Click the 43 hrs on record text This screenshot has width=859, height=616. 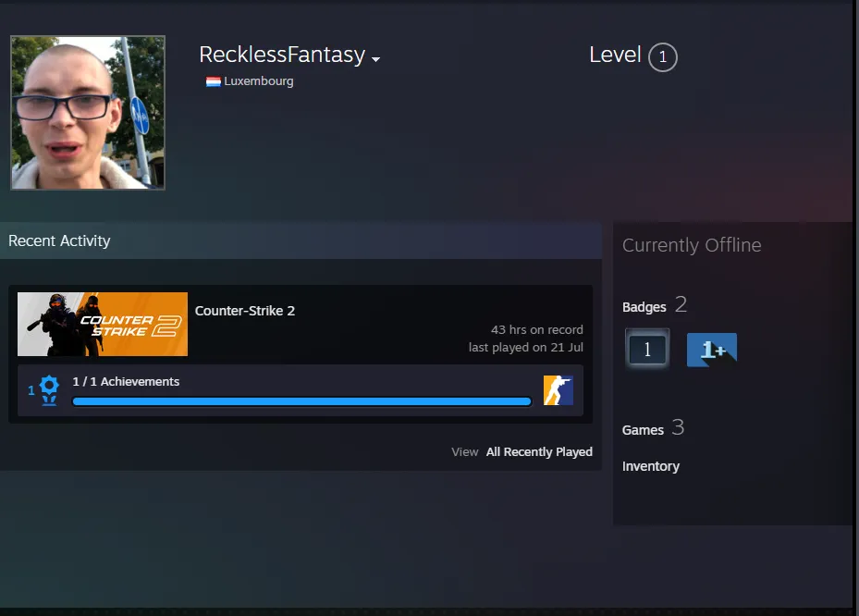click(537, 330)
